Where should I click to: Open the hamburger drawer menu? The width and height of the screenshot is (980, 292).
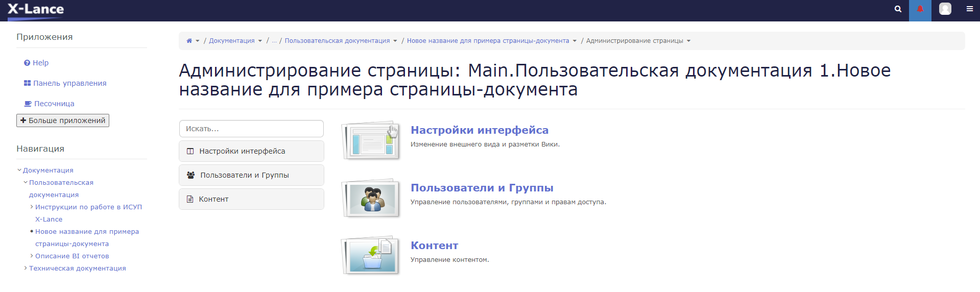coord(969,9)
